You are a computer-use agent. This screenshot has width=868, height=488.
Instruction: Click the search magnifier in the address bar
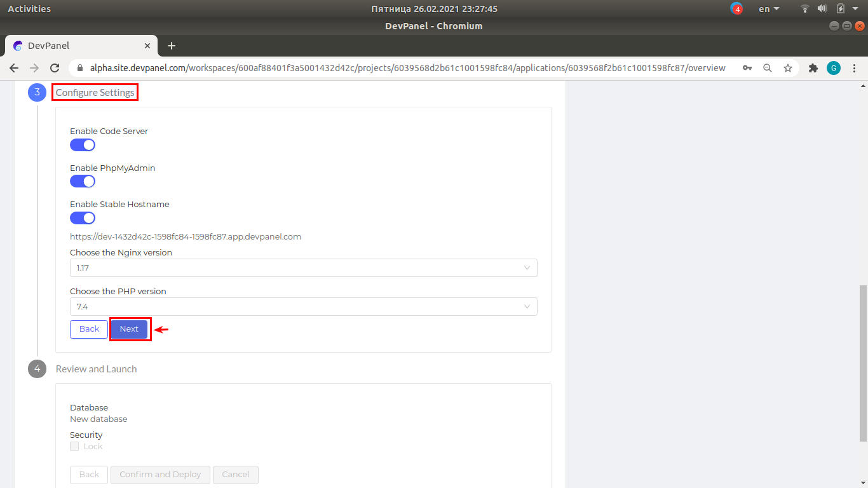coord(768,67)
